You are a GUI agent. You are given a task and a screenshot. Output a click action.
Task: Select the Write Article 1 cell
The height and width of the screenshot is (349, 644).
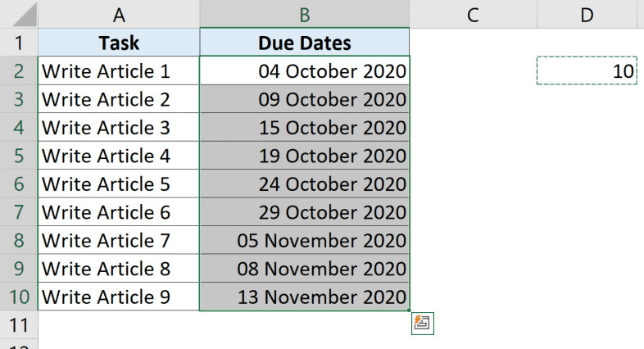coord(120,71)
